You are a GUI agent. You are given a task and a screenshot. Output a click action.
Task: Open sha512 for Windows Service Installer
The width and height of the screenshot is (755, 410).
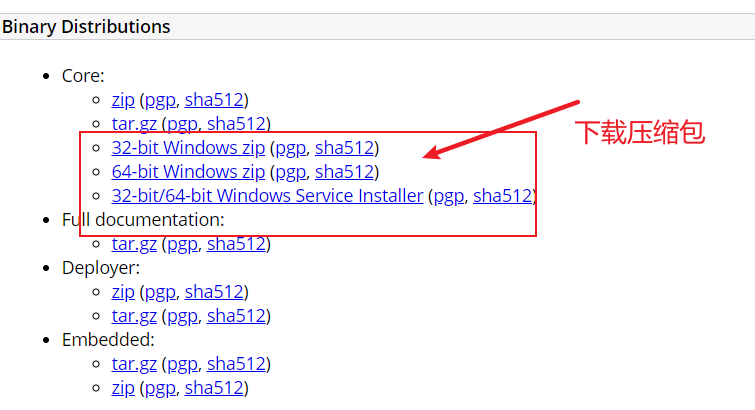pos(502,196)
